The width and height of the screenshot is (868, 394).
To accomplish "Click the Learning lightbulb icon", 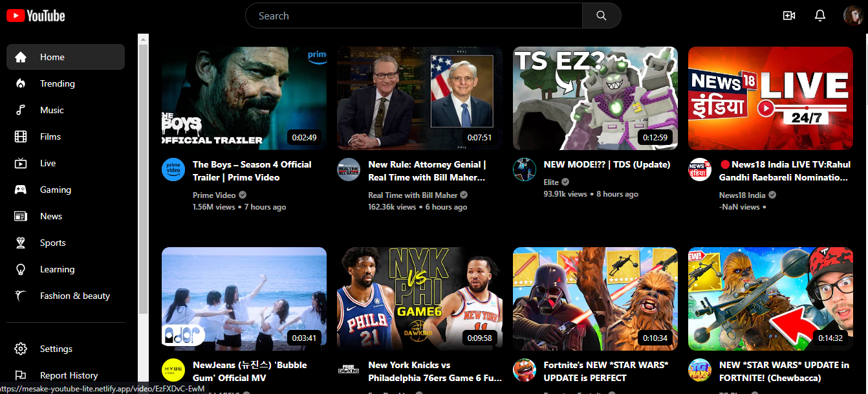I will 21,269.
